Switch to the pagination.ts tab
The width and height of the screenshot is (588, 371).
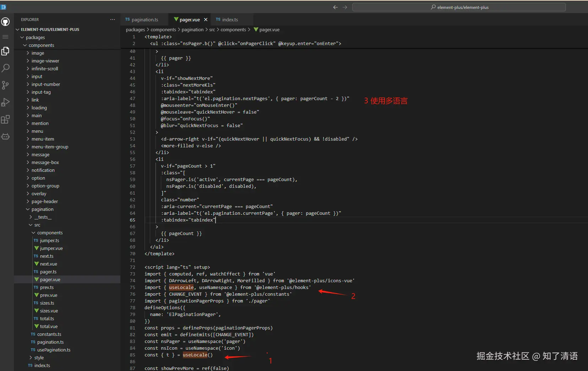[x=145, y=20]
